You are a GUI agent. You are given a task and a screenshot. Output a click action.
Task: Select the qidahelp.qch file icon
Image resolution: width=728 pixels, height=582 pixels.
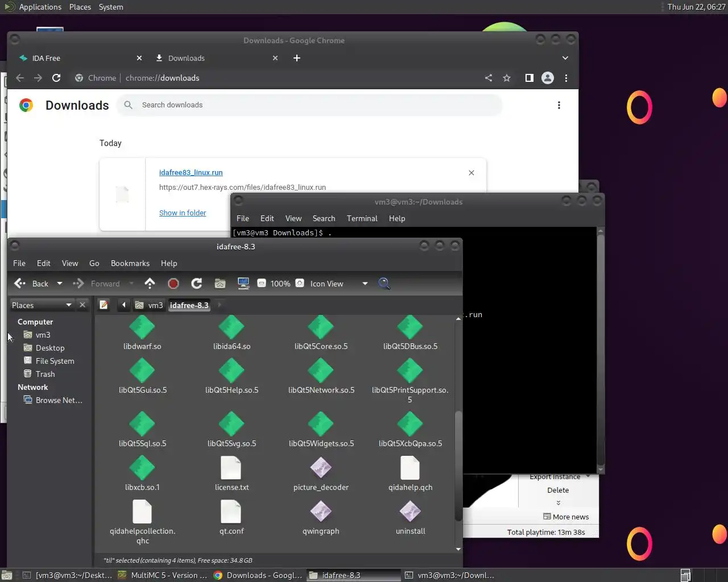tap(410, 468)
